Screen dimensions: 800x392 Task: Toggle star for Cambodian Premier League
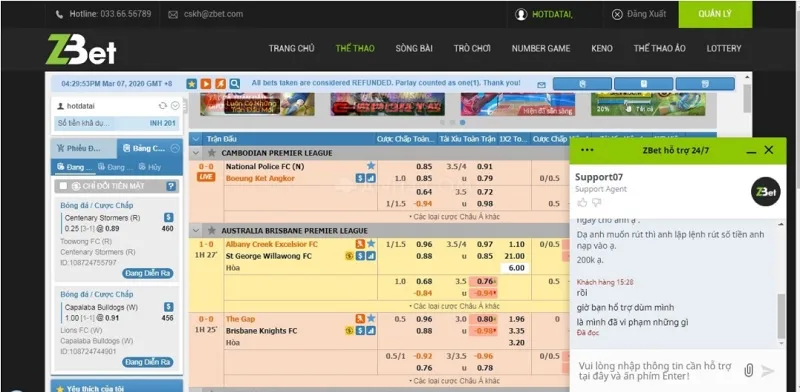tap(212, 153)
